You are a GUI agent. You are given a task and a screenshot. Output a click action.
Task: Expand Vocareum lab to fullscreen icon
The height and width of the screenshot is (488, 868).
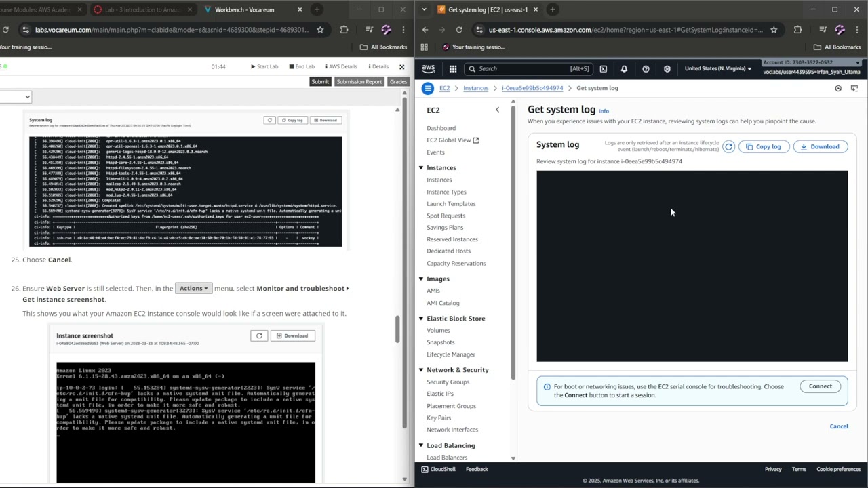pyautogui.click(x=401, y=66)
